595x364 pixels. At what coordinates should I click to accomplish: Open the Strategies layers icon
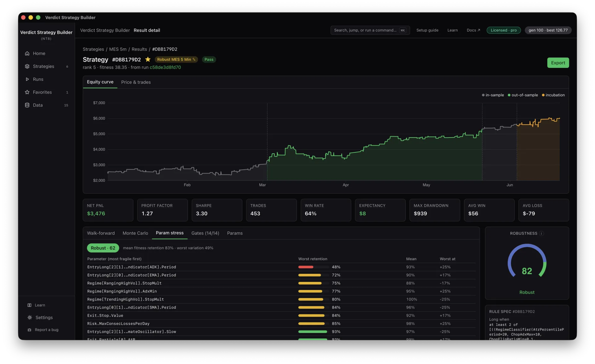(x=27, y=66)
